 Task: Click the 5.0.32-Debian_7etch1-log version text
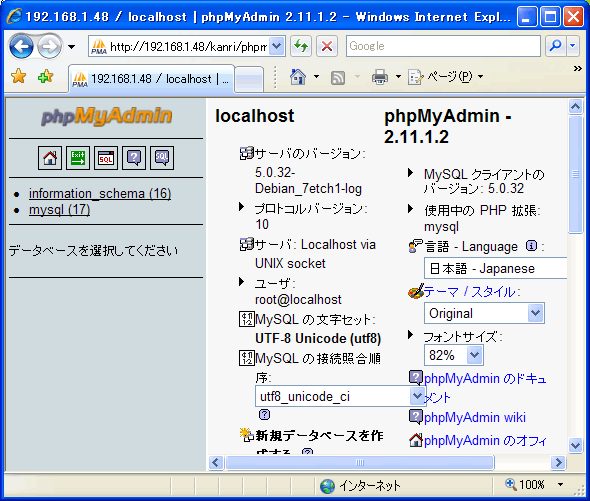point(308,180)
